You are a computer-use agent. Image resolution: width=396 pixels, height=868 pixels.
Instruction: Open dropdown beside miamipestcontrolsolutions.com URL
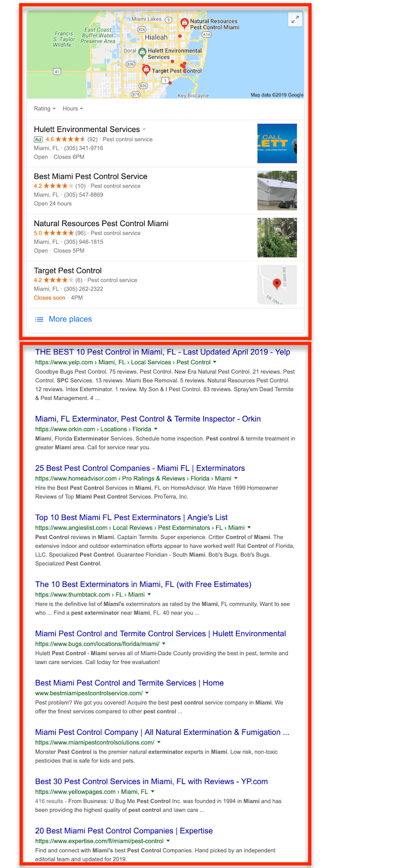pyautogui.click(x=159, y=742)
